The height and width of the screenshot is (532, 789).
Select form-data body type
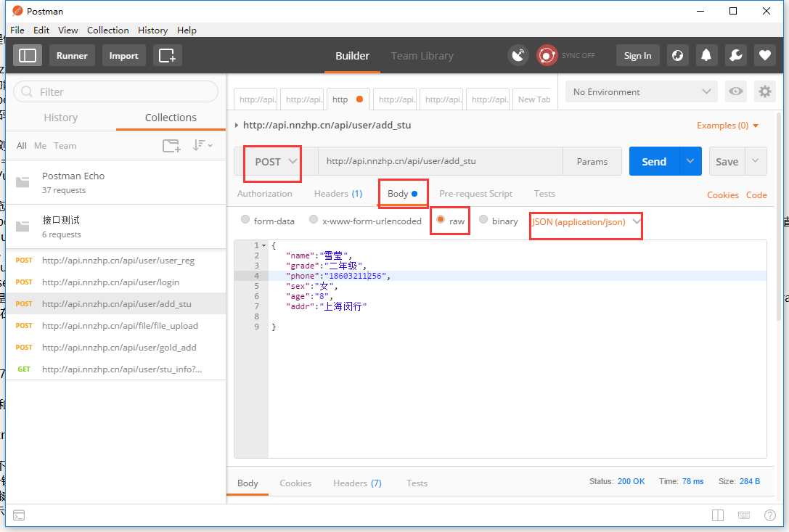tap(245, 219)
